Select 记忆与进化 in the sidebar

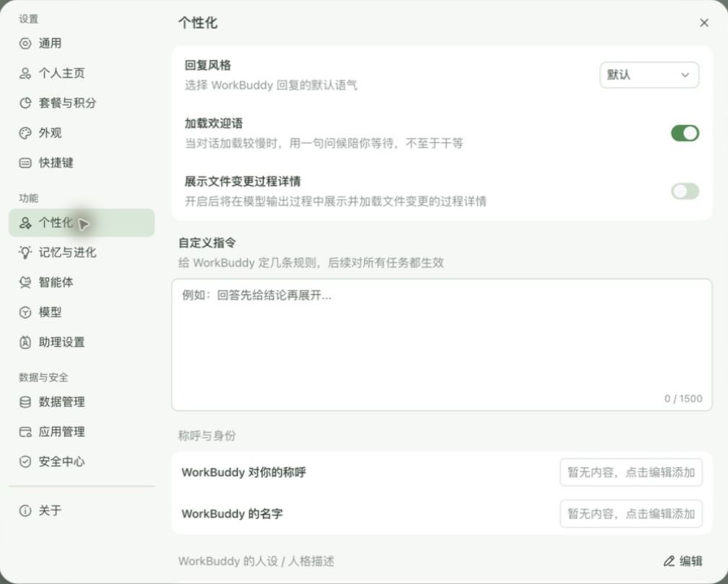pyautogui.click(x=81, y=252)
